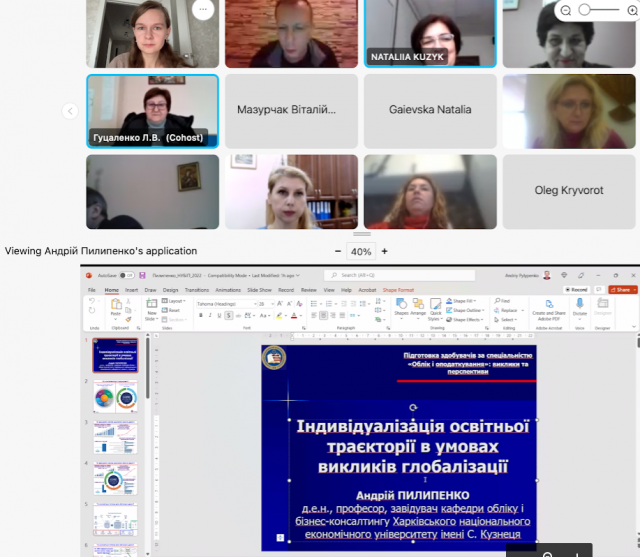Apply the red font color button
This screenshot has height=557, width=640.
[294, 315]
